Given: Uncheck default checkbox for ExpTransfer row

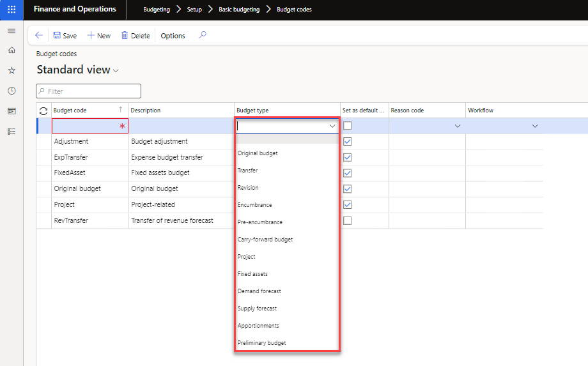Looking at the screenshot, I should tap(348, 157).
